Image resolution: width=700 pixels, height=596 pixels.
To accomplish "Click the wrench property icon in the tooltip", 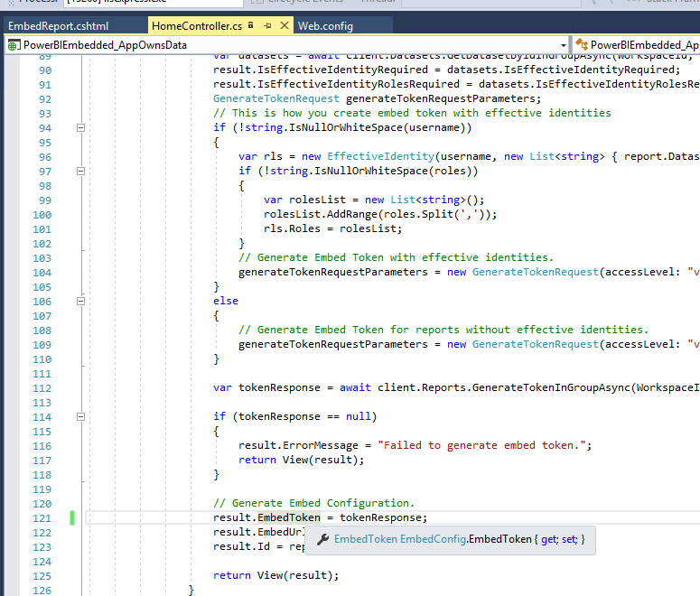I will (322, 539).
